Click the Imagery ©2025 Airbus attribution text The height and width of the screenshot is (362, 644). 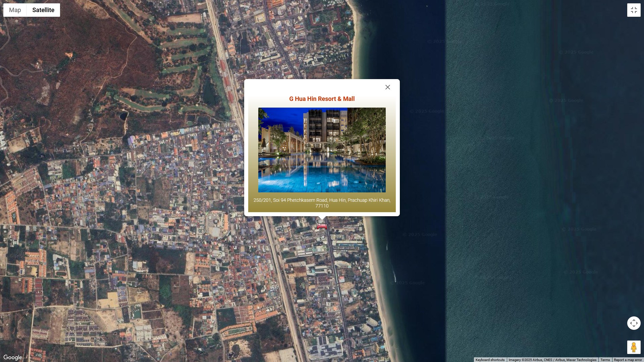552,360
